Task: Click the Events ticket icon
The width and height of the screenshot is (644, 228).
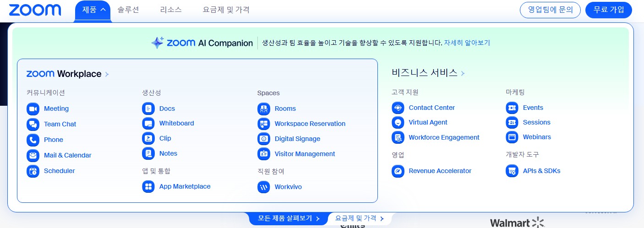Action: [x=512, y=108]
